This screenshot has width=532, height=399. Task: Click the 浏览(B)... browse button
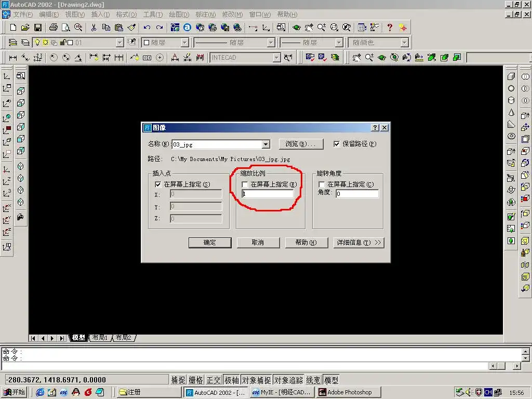[301, 144]
